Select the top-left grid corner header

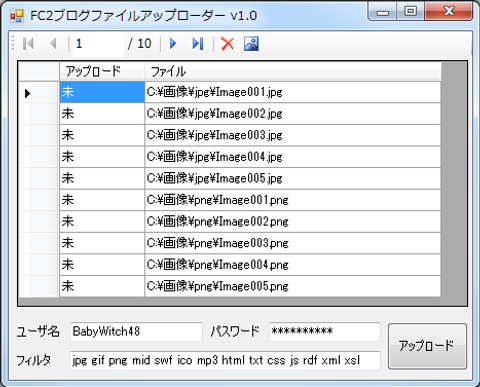[x=39, y=71]
